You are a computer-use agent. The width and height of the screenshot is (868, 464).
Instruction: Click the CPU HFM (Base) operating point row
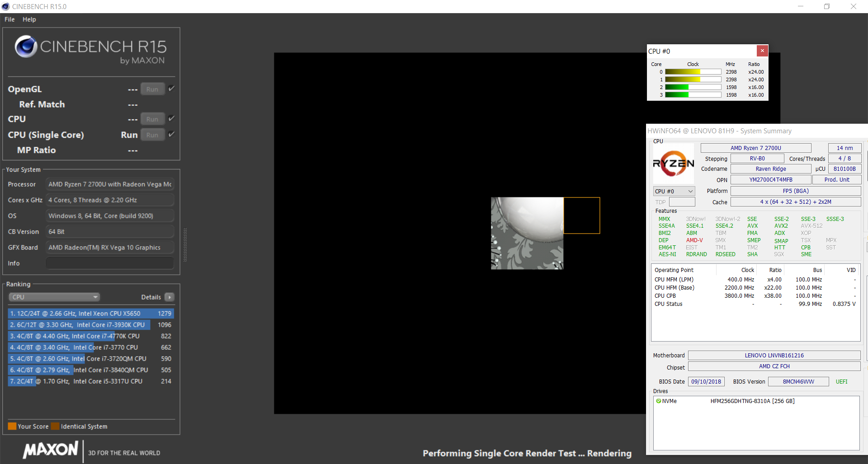pyautogui.click(x=755, y=288)
